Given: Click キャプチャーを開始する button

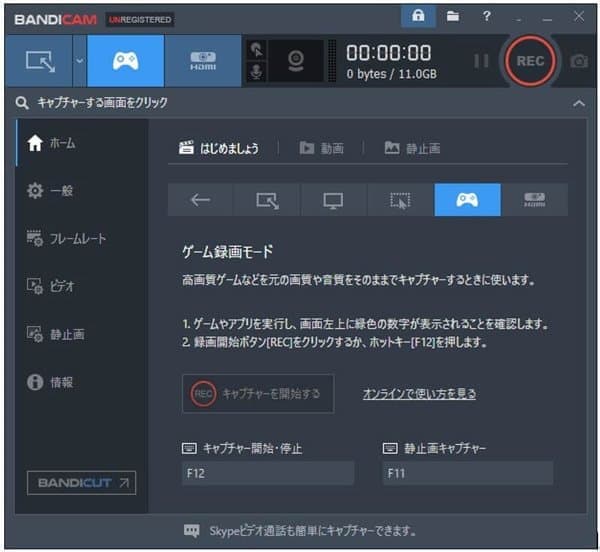Looking at the screenshot, I should (258, 394).
